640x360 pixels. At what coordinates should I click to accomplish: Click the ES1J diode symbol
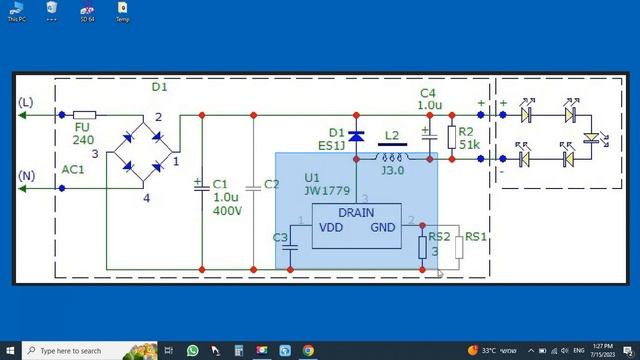pos(356,136)
